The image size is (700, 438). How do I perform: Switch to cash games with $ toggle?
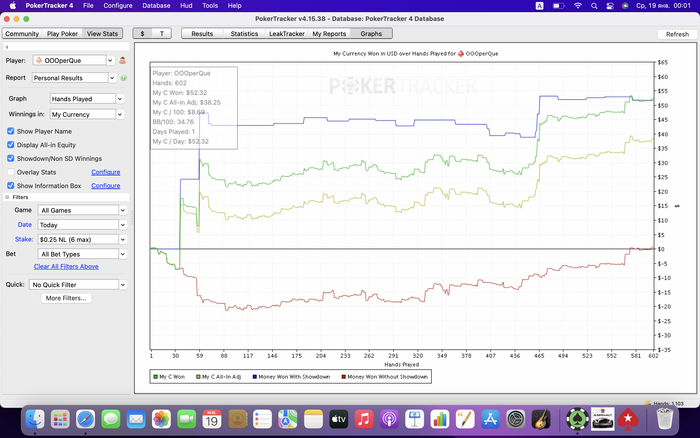142,33
